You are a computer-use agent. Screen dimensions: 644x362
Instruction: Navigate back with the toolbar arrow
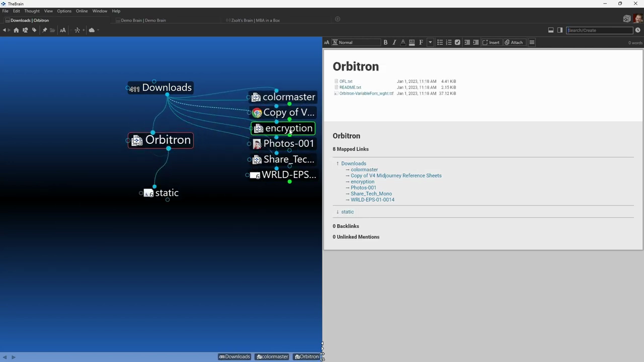pos(4,30)
